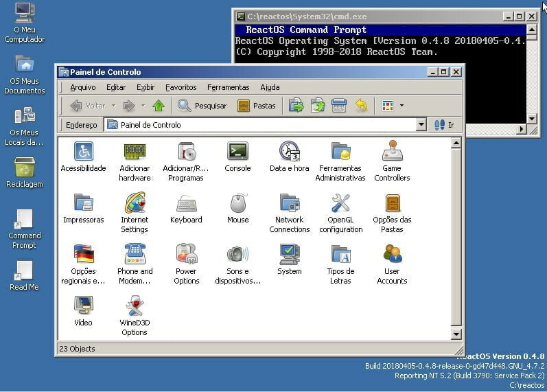Click the Voltar back button
The image size is (547, 392).
88,106
